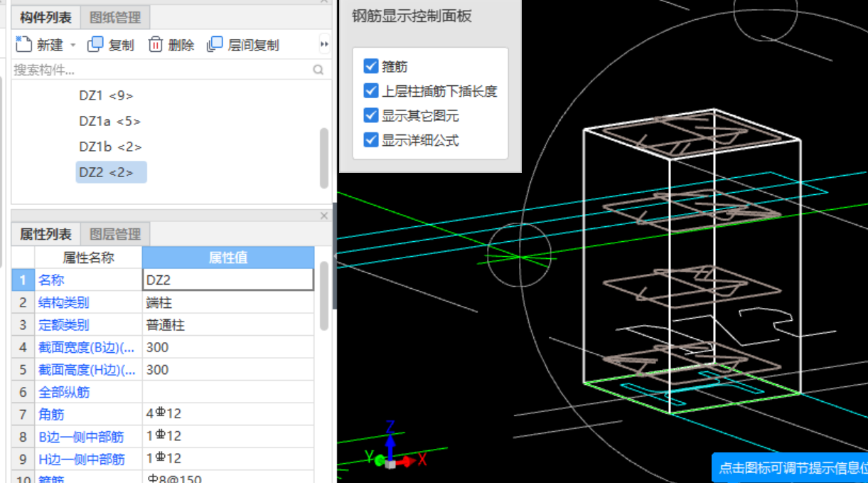Click the property list vertical scrollbar

(x=324, y=296)
